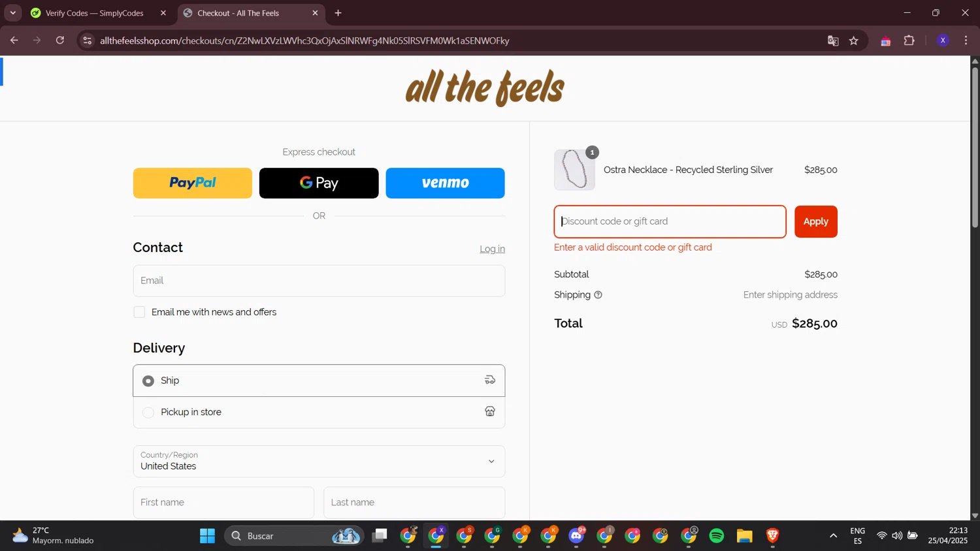Click the Last name field
The image size is (980, 551).
coord(414,503)
